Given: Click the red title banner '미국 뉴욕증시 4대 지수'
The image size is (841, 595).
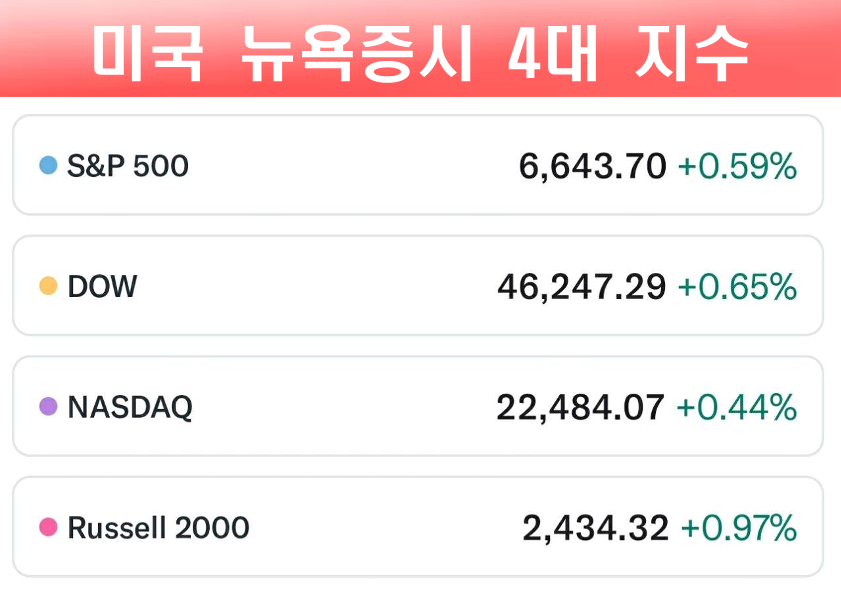Looking at the screenshot, I should coord(420,50).
